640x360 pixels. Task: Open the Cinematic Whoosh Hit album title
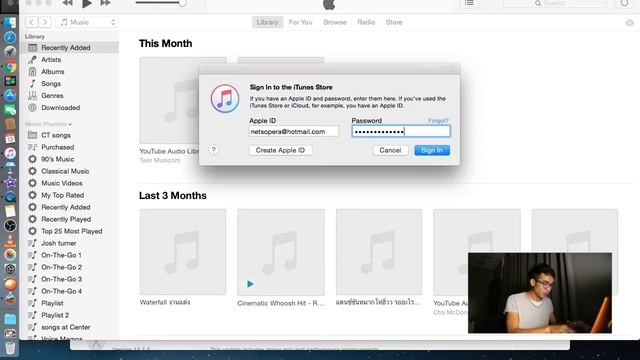pyautogui.click(x=281, y=303)
